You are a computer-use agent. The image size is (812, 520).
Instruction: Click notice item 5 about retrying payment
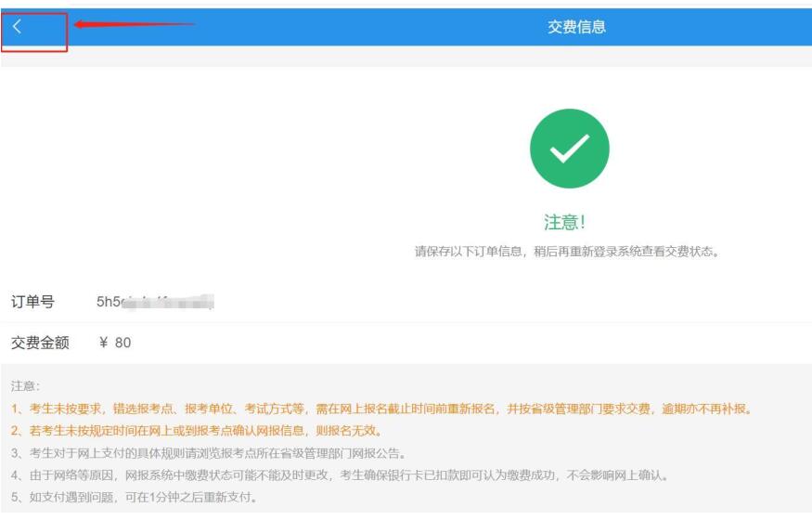(x=135, y=497)
